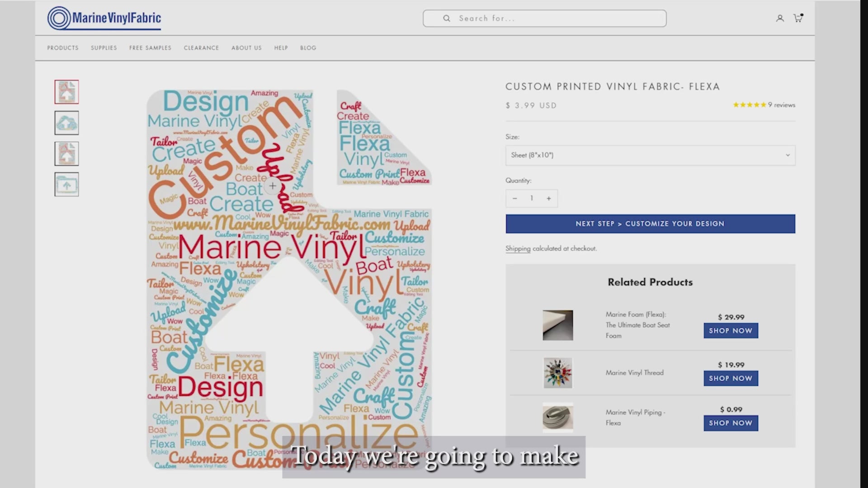This screenshot has height=488, width=868.
Task: Shop now for Marine Foam Flexa
Action: [731, 331]
